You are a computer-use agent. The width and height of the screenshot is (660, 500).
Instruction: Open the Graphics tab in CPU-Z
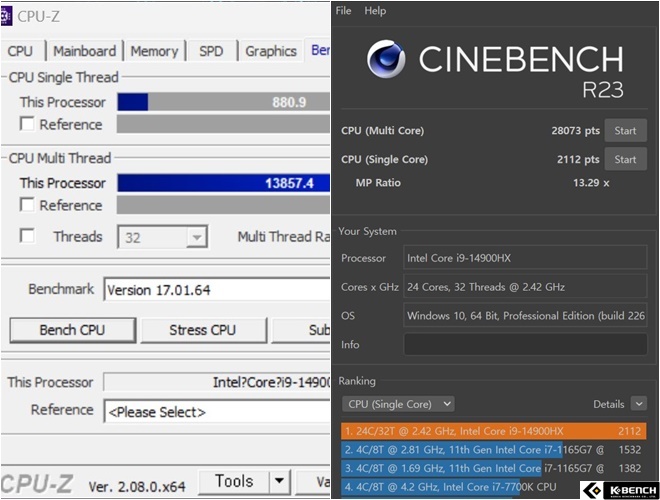tap(271, 51)
